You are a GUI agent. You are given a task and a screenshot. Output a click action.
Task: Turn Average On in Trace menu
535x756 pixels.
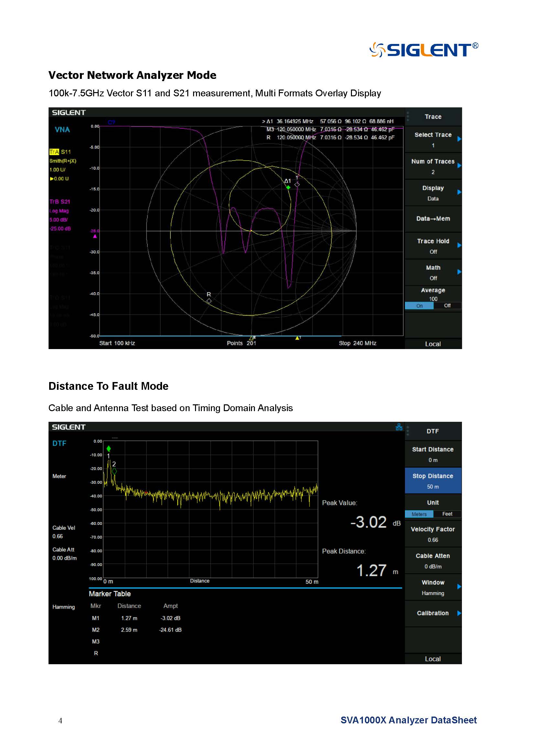(x=419, y=305)
